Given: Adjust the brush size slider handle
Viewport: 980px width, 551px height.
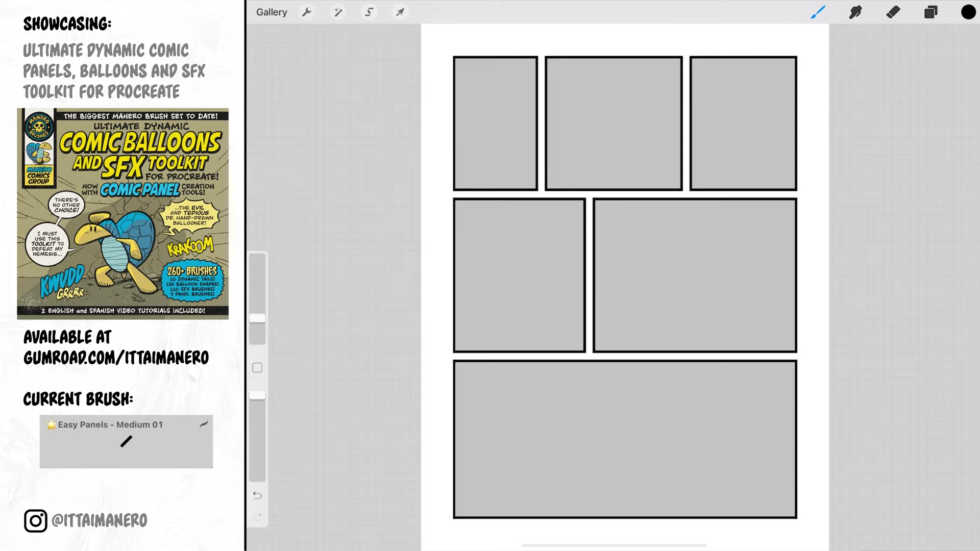Looking at the screenshot, I should 257,318.
